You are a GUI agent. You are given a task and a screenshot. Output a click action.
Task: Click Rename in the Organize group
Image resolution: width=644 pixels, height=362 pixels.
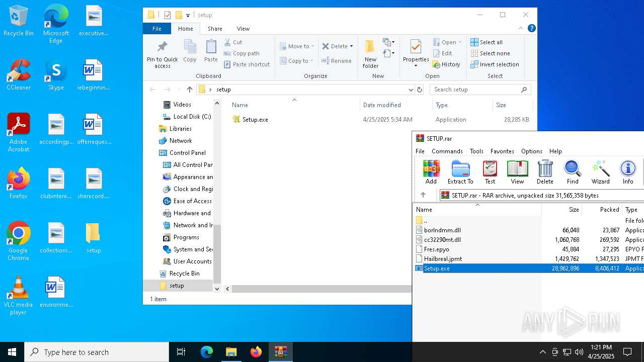pyautogui.click(x=337, y=61)
